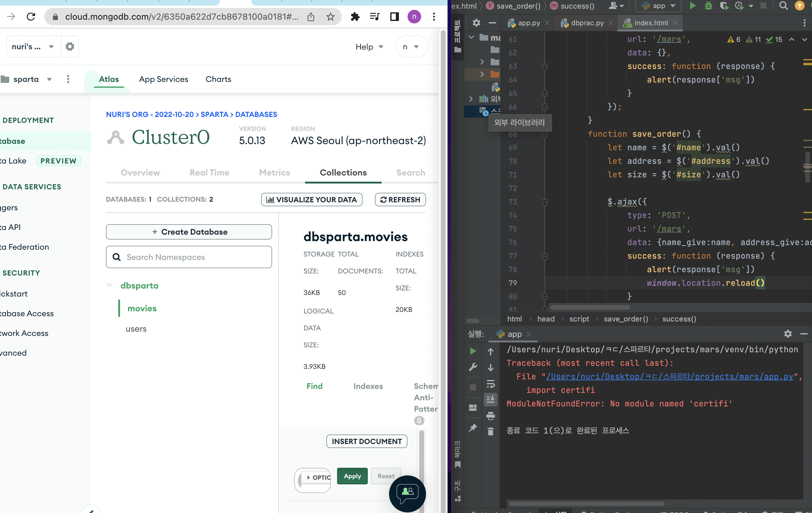Click INSERT DOCUMENT button
Screen dimensions: 812x513
tap(367, 442)
